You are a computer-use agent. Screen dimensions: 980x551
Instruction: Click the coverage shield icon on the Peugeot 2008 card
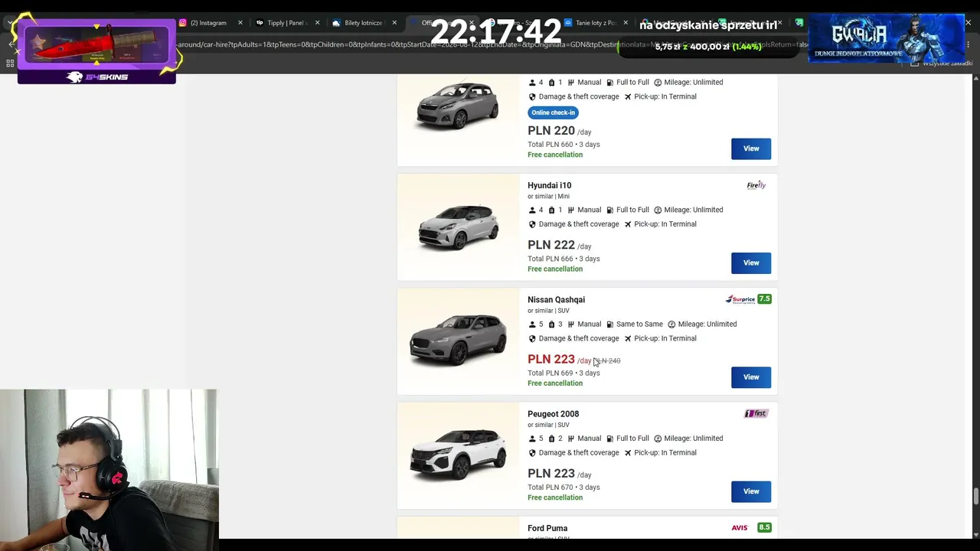click(532, 453)
